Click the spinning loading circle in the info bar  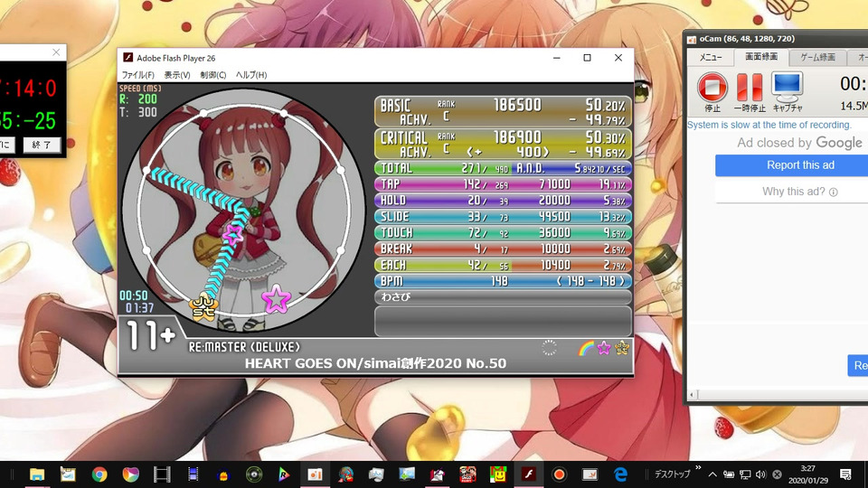click(549, 348)
